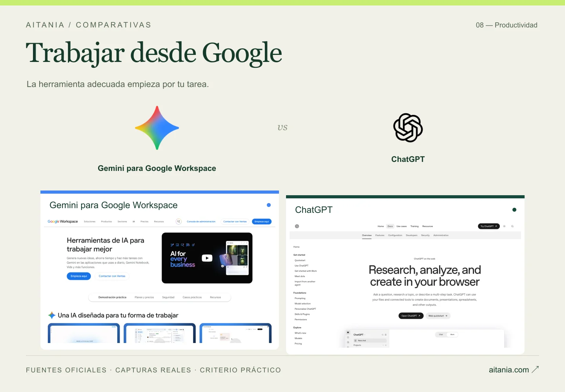
Task: Open Pricing in the ChatGPT docs sidebar
Action: (x=298, y=344)
